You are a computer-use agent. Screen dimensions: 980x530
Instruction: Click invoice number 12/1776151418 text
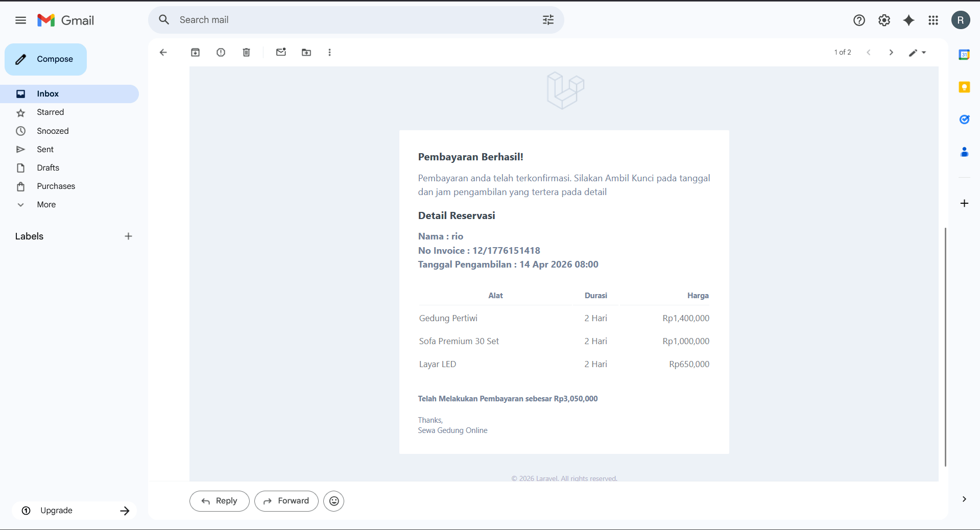(x=506, y=251)
